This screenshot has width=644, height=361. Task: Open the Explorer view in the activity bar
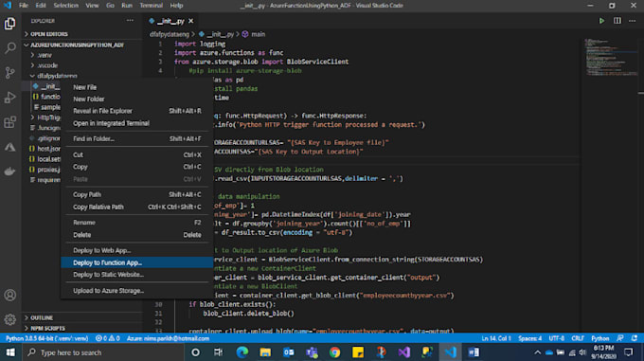point(9,24)
